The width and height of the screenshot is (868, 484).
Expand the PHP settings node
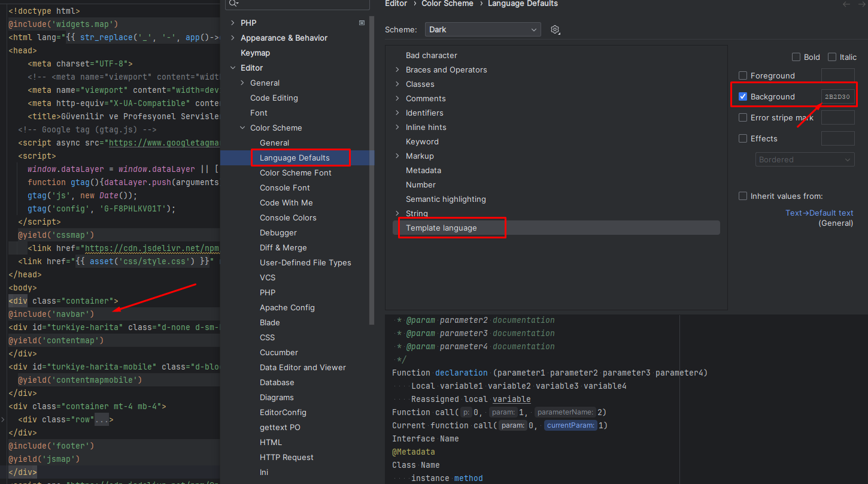click(233, 23)
